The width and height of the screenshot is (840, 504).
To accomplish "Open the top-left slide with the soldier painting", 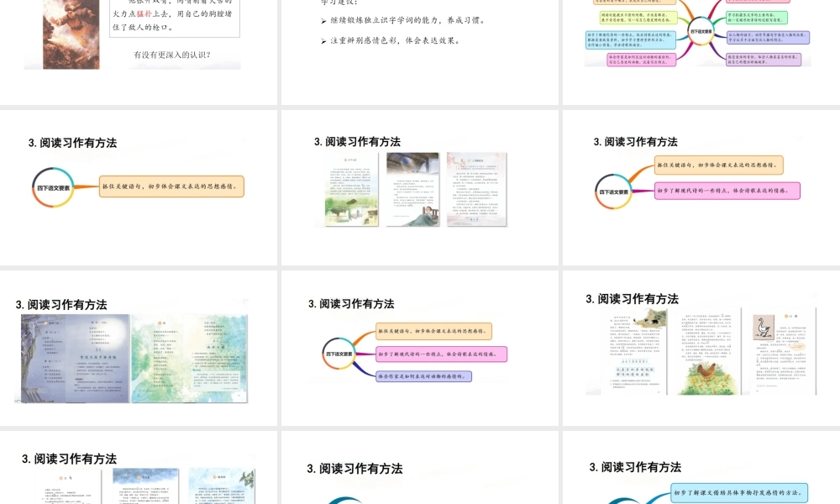I will pyautogui.click(x=139, y=52).
